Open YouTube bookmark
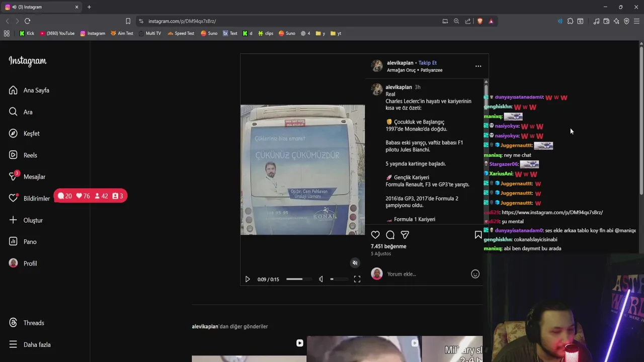Image resolution: width=644 pixels, height=362 pixels. (57, 34)
